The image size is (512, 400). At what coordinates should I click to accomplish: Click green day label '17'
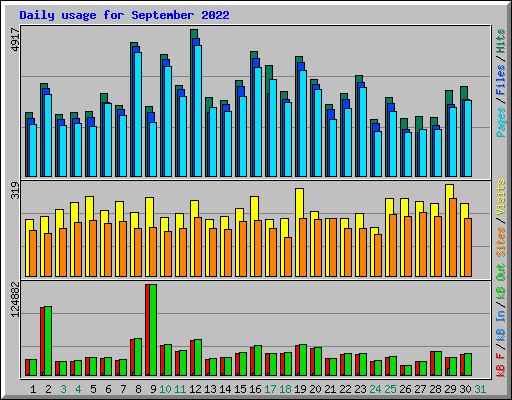270,389
